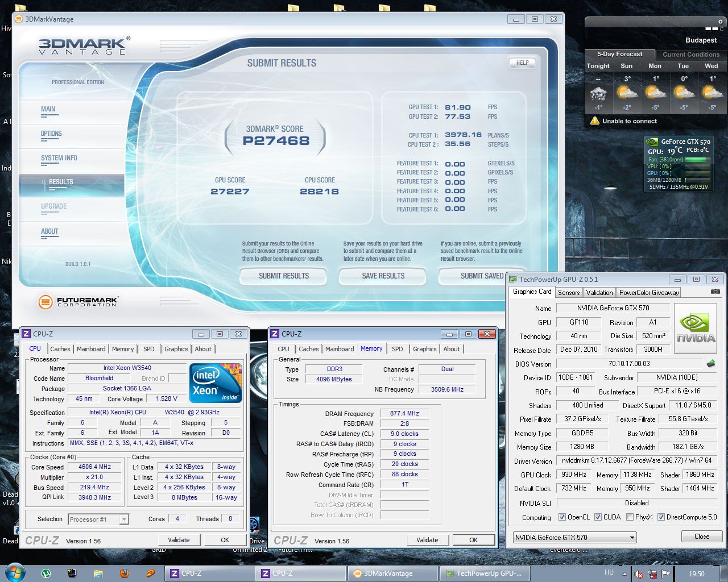The height and width of the screenshot is (582, 728).
Task: Show Current Conditions tab in weather gadget
Action: [x=691, y=55]
